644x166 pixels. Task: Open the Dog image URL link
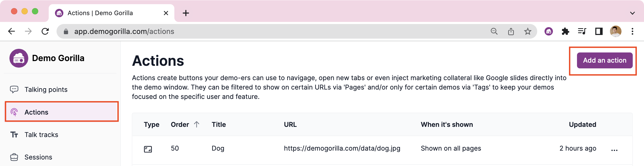[342, 149]
